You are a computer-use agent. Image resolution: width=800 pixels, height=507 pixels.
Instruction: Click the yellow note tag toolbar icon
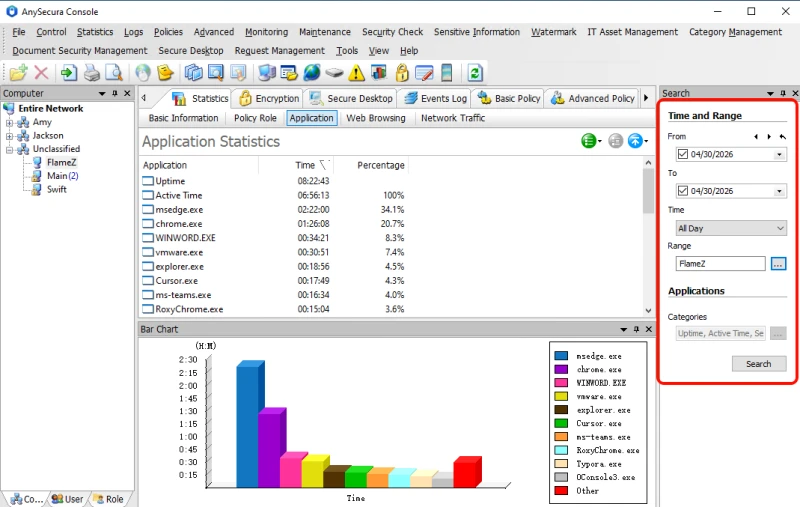pyautogui.click(x=165, y=73)
